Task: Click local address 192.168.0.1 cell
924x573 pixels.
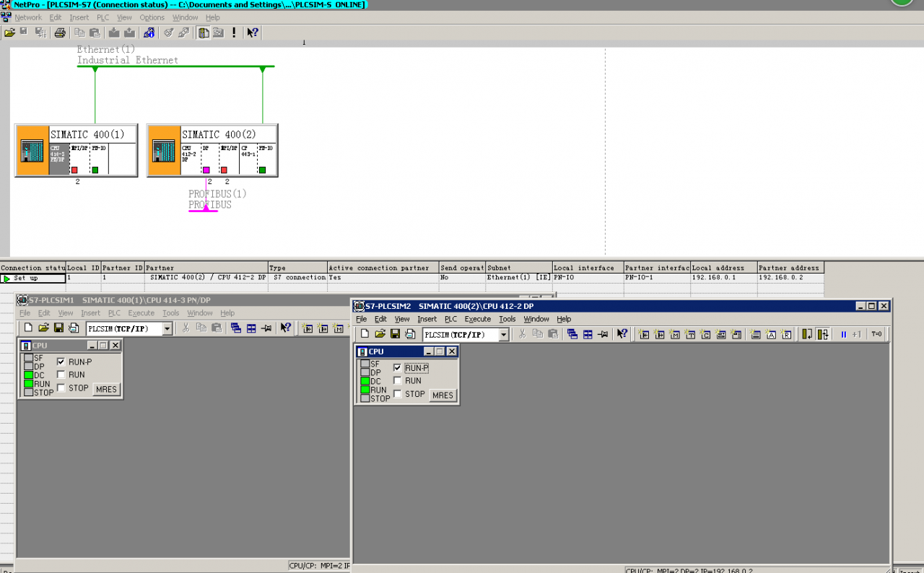Action: 723,278
